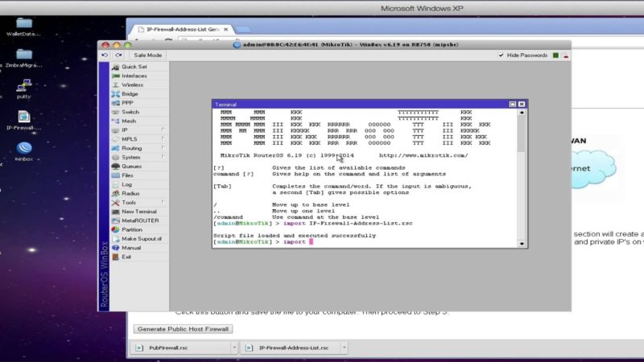
Task: Click the undo arrow in WinBox toolbar
Action: pyautogui.click(x=105, y=56)
